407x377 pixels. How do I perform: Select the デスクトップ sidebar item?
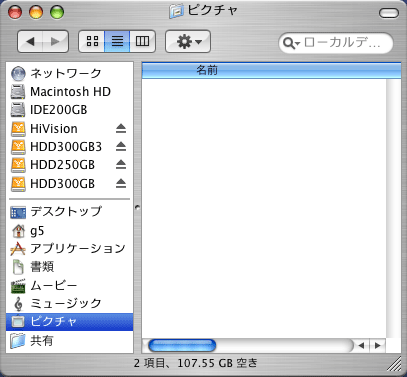coord(70,212)
